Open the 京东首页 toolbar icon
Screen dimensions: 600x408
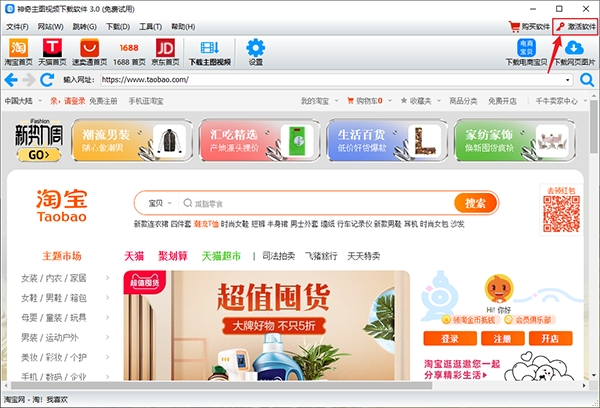[165, 51]
